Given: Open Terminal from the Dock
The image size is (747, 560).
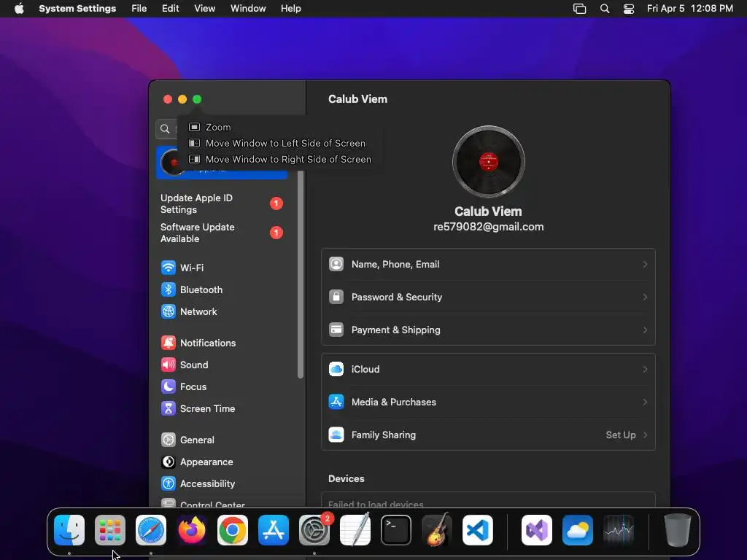Looking at the screenshot, I should pyautogui.click(x=396, y=530).
